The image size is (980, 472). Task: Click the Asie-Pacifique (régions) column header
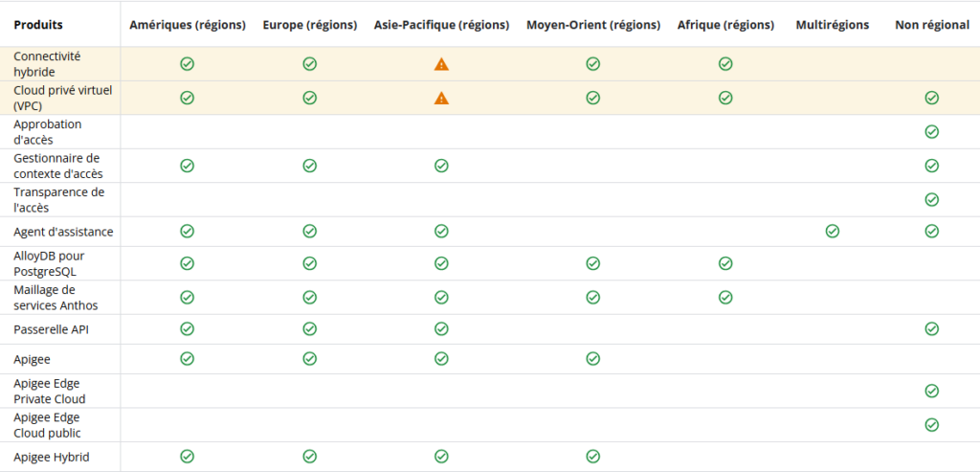tap(442, 25)
